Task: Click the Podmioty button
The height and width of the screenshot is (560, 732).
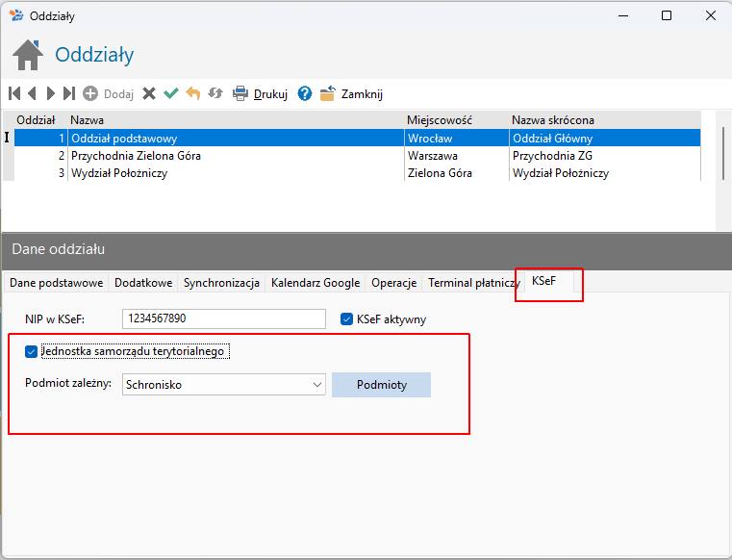Action: click(x=381, y=385)
